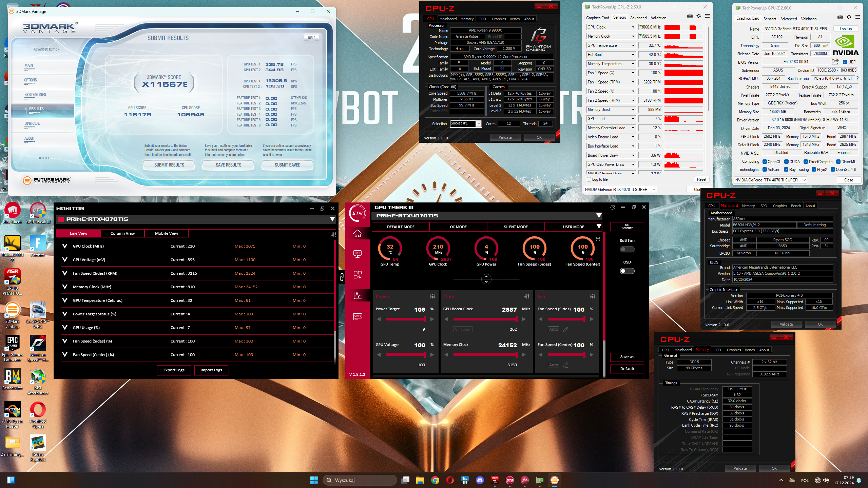The height and width of the screenshot is (488, 868).
Task: Open the utilities download icon in GPU Tweak sidebar
Action: pyautogui.click(x=357, y=275)
